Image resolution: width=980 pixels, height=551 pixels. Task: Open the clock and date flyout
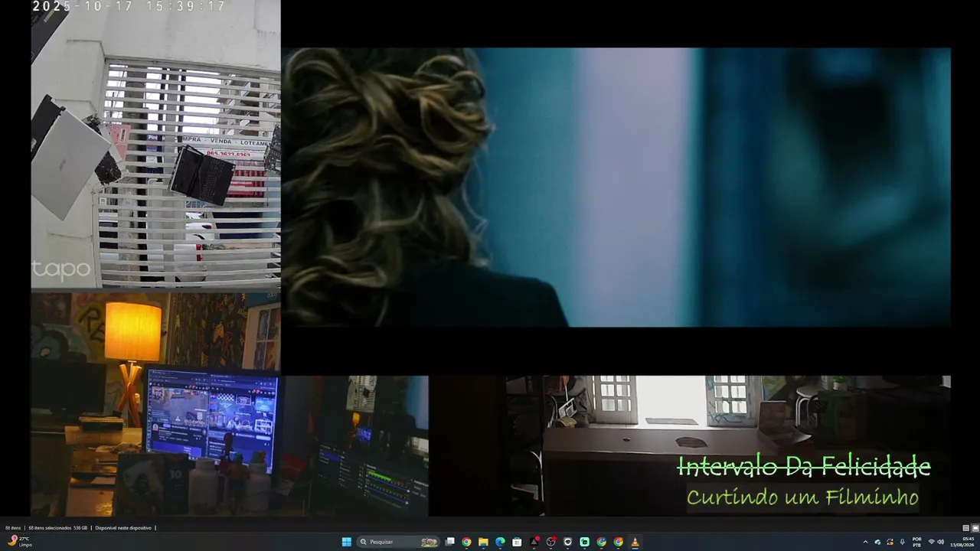coord(962,542)
